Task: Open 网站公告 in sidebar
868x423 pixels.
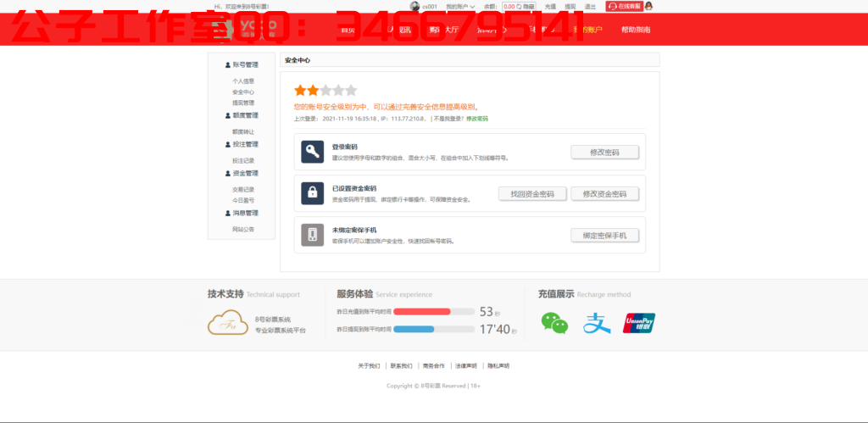Action: point(243,229)
